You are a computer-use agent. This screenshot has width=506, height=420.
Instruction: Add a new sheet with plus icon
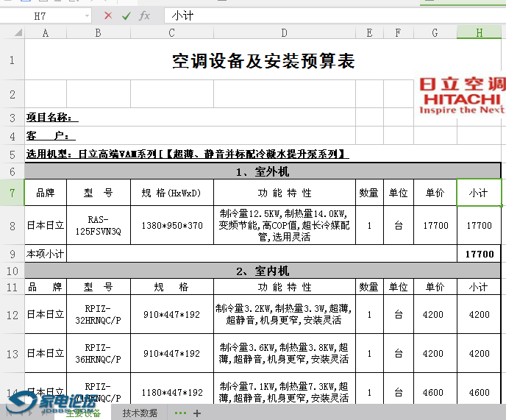(x=197, y=413)
